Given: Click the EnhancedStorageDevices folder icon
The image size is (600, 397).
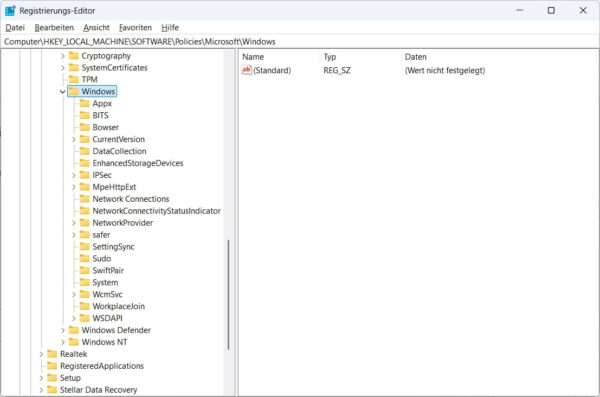Looking at the screenshot, I should click(85, 163).
